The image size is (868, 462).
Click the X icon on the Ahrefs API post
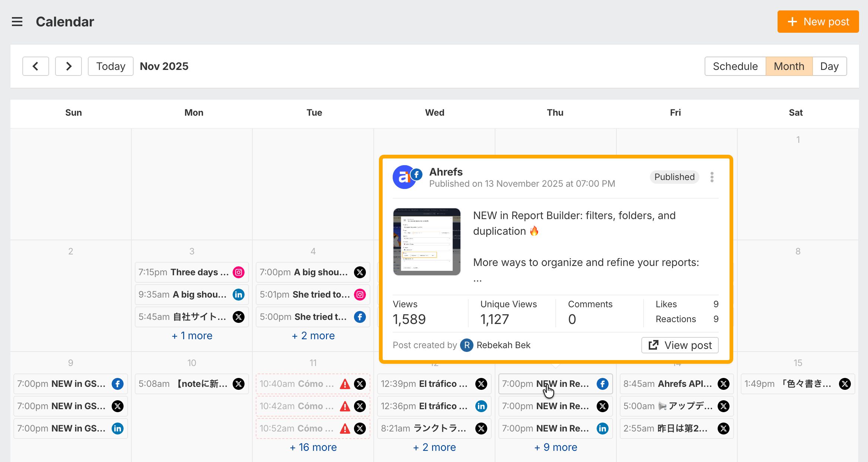723,384
